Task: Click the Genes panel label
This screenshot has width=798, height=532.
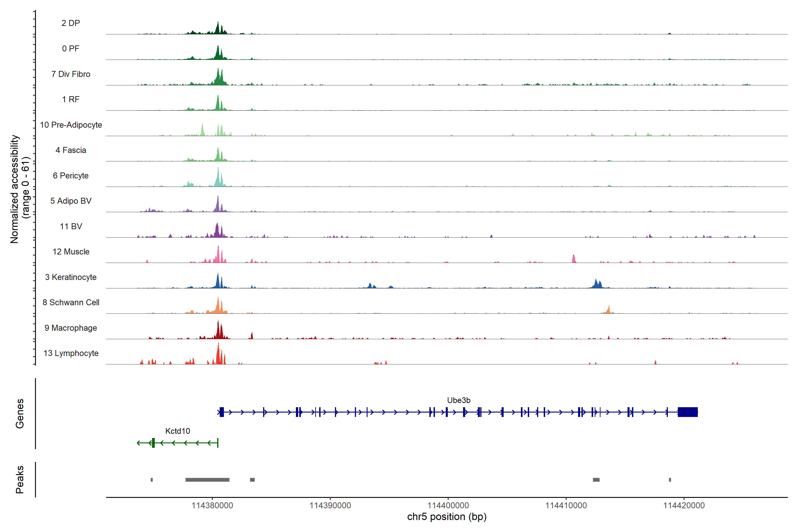Action: 20,414
